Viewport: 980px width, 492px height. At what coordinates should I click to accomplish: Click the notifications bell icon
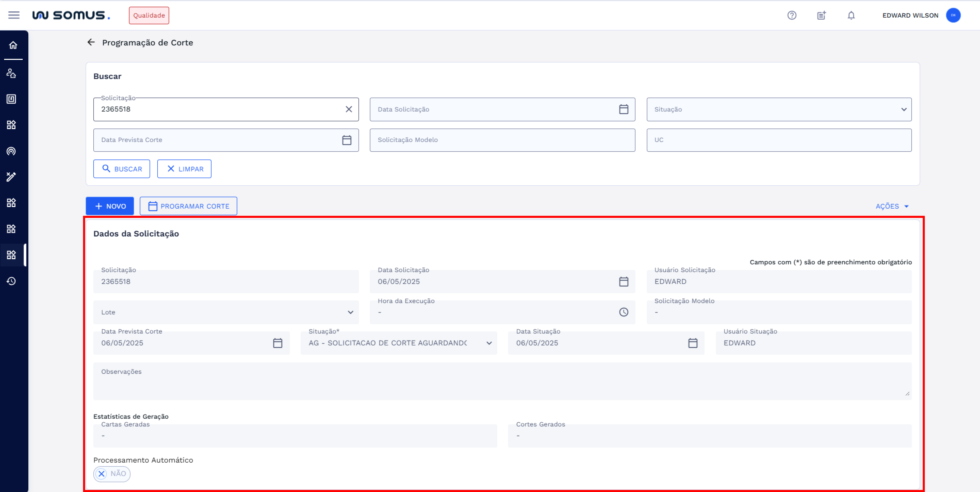tap(851, 15)
